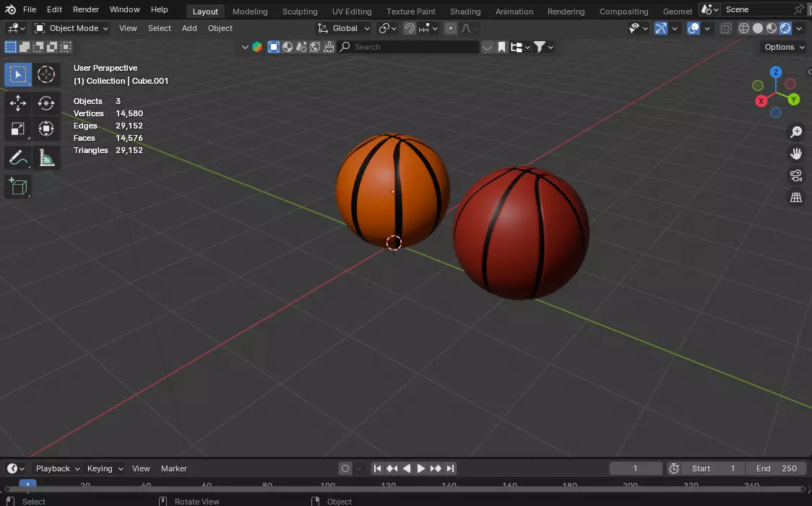This screenshot has width=812, height=506.
Task: Toggle X-ray mode
Action: (725, 28)
